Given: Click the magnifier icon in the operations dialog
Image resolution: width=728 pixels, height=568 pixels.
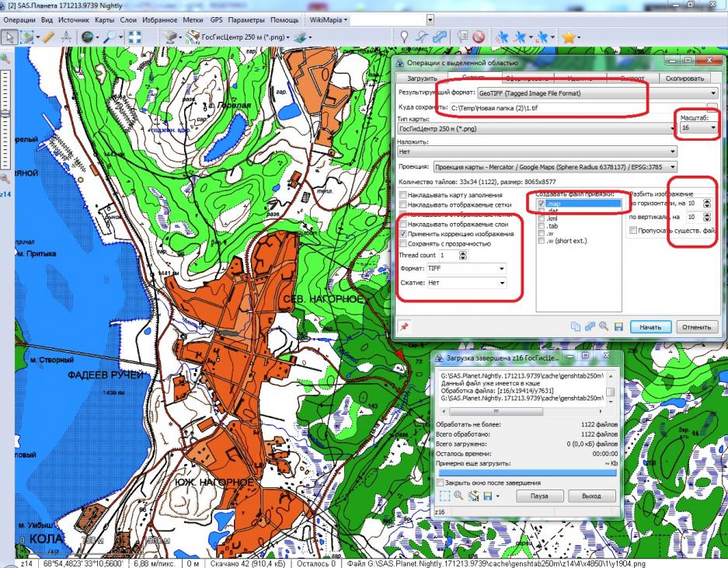Looking at the screenshot, I should pos(604,327).
